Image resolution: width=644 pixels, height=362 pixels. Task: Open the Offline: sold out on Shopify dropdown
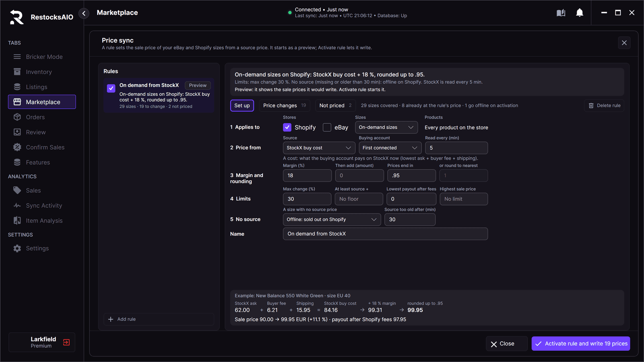tap(332, 220)
